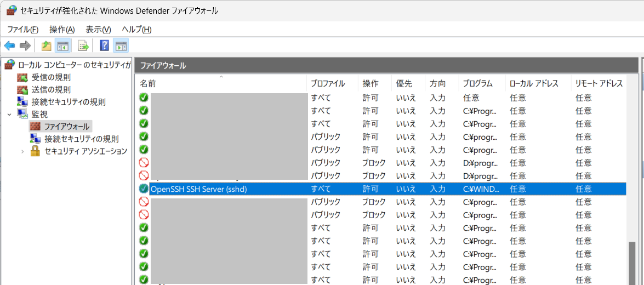Click the rules list vertical scrollbar thumb

632,262
